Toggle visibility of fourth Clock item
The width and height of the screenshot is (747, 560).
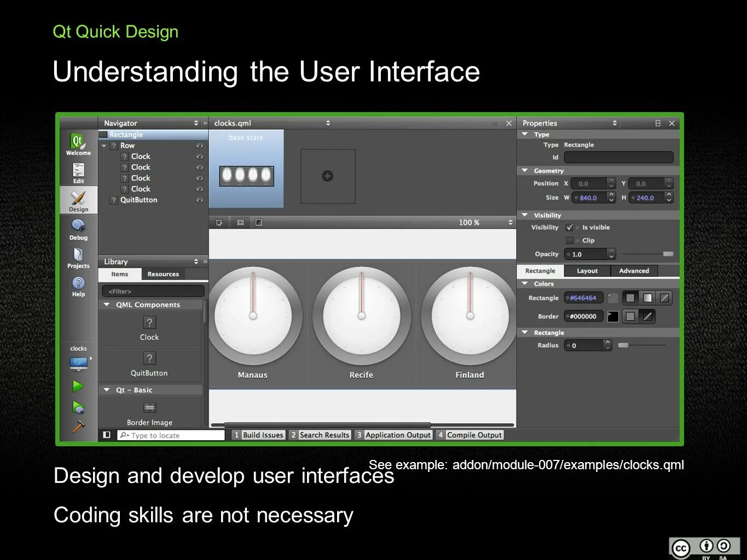click(199, 189)
